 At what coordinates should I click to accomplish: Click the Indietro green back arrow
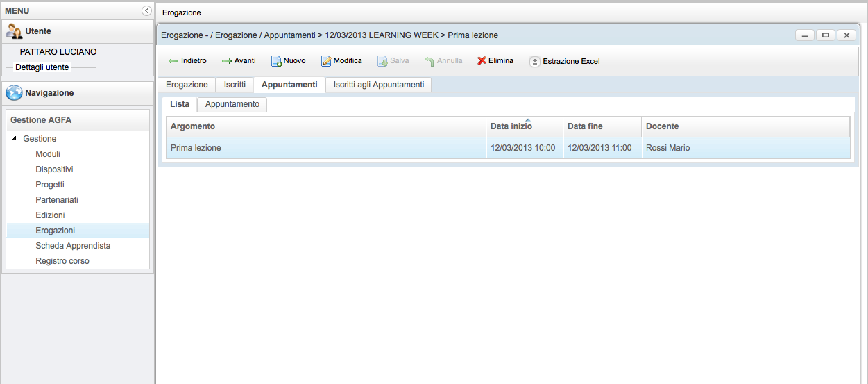pyautogui.click(x=173, y=61)
